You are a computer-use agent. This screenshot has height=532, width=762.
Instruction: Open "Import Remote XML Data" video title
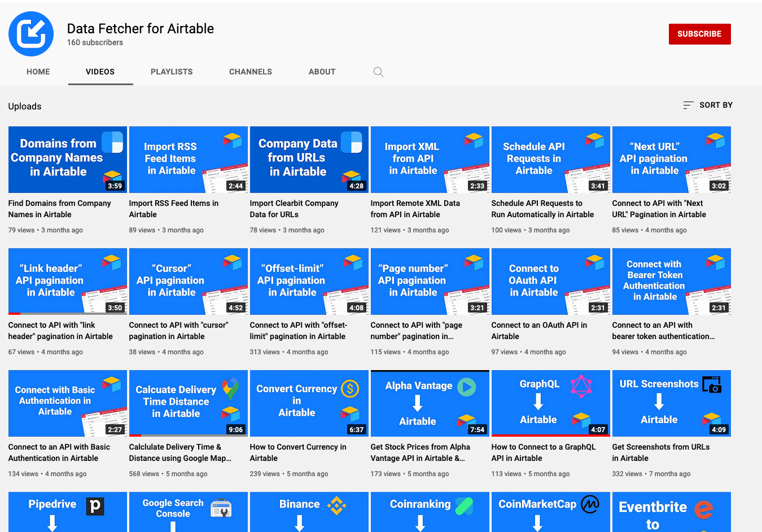[x=415, y=209]
